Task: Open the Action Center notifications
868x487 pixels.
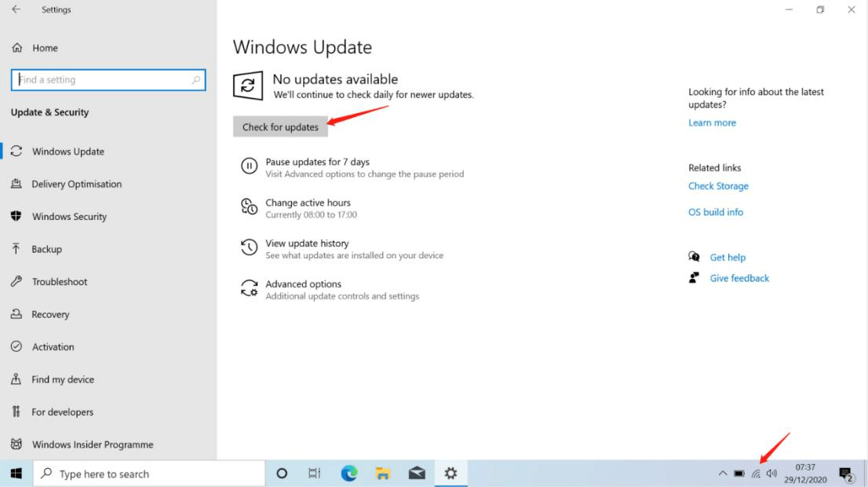Action: [x=846, y=474]
